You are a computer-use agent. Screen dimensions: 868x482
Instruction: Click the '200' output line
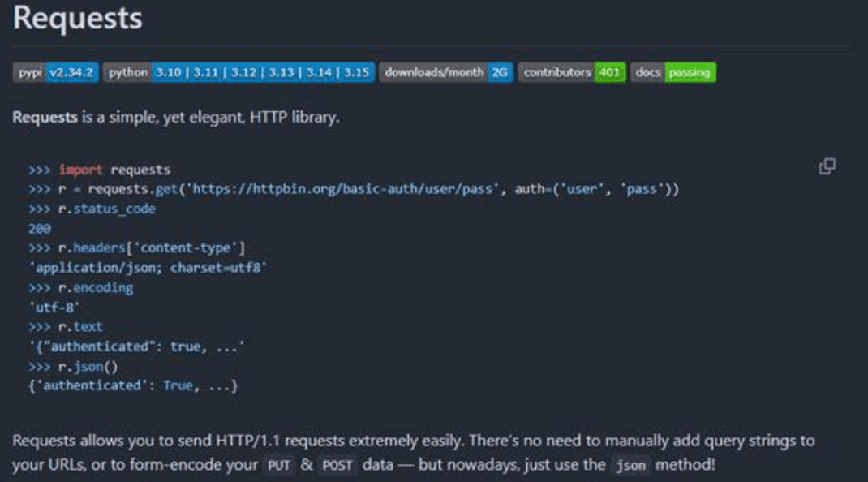(40, 229)
